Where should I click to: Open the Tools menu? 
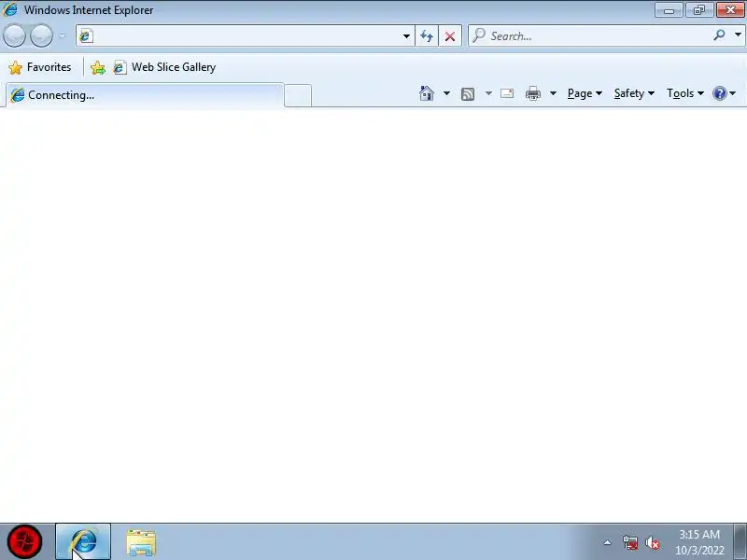[x=685, y=93]
